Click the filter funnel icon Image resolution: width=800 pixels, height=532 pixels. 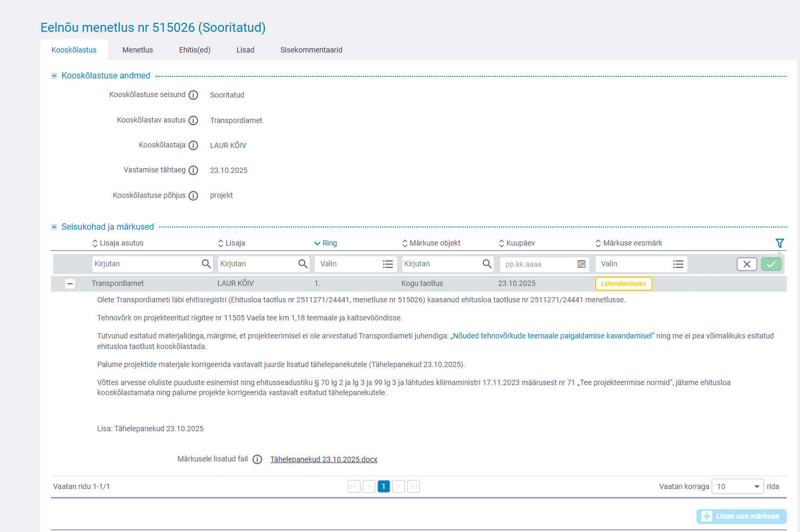779,243
